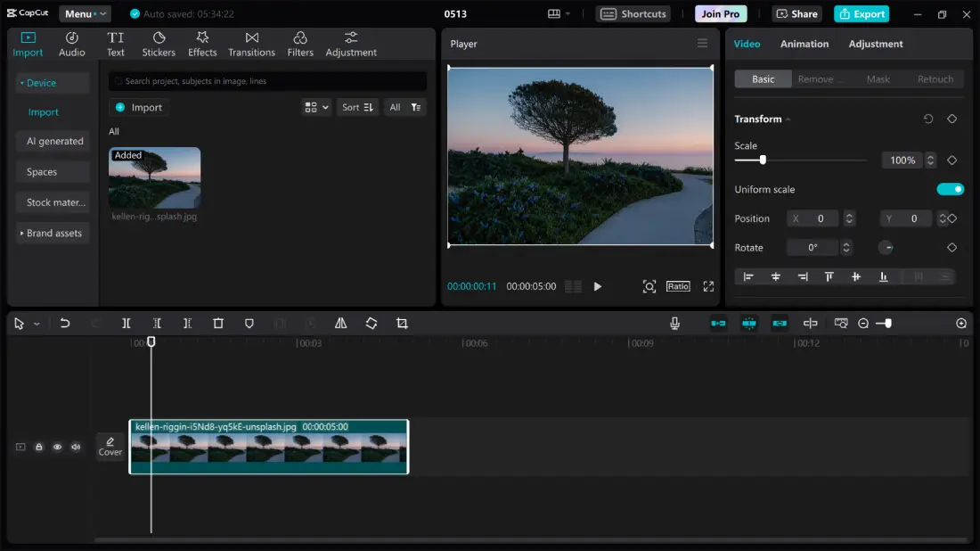The image size is (980, 551).
Task: Click the microphone record voiceover icon
Action: [x=674, y=324]
